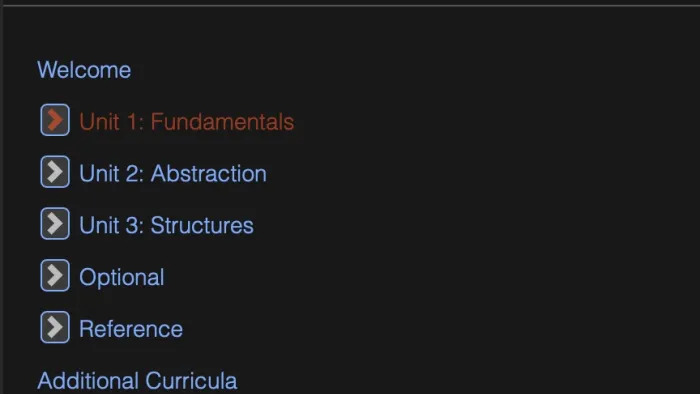The height and width of the screenshot is (394, 700).
Task: Click the orange chevron icon beside Unit 1
Action: click(x=55, y=120)
